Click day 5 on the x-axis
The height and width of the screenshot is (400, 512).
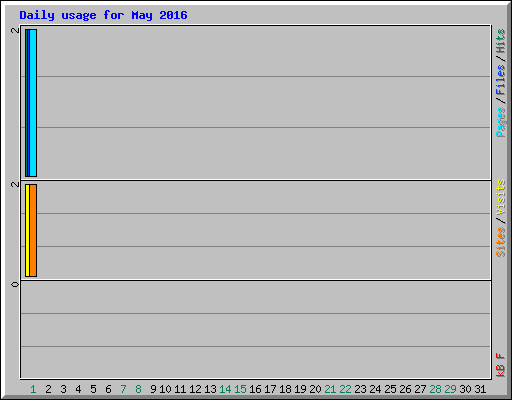coord(93,389)
